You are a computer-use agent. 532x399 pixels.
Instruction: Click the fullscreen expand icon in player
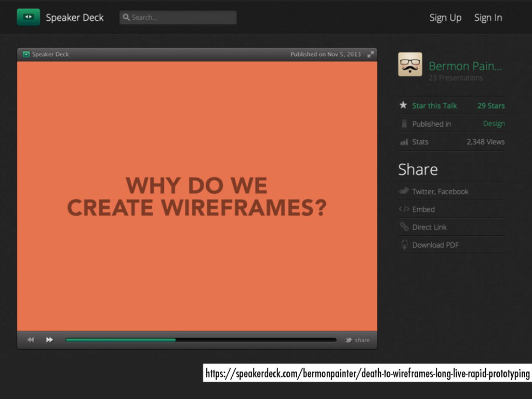pos(370,54)
